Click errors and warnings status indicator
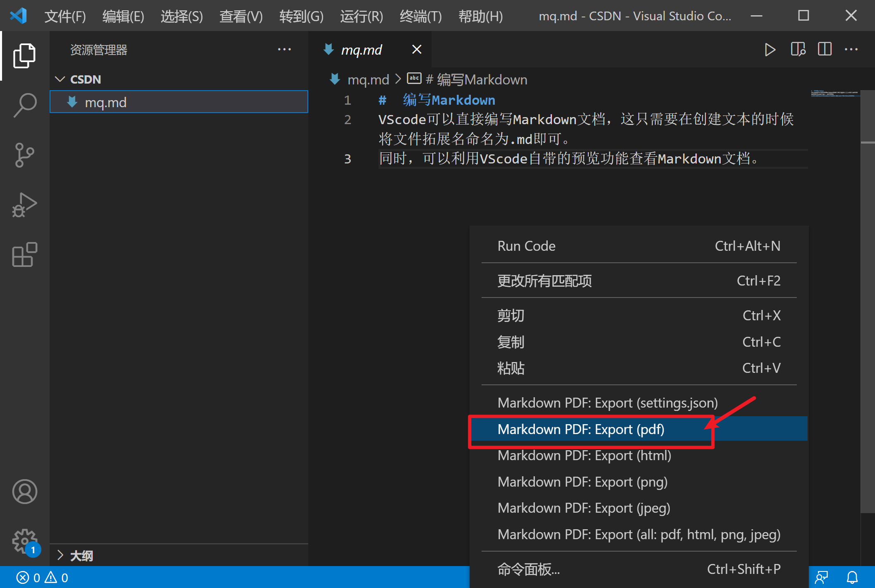This screenshot has width=875, height=588. 41,577
